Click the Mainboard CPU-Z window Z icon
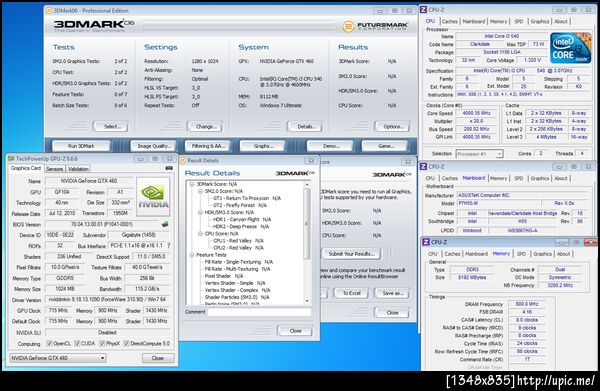The width and height of the screenshot is (600, 391). [x=424, y=166]
